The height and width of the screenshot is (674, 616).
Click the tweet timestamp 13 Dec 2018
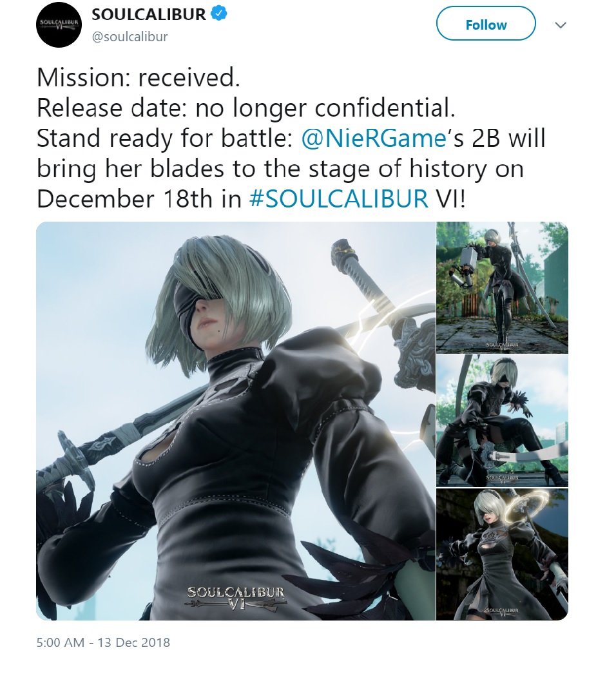pos(103,642)
